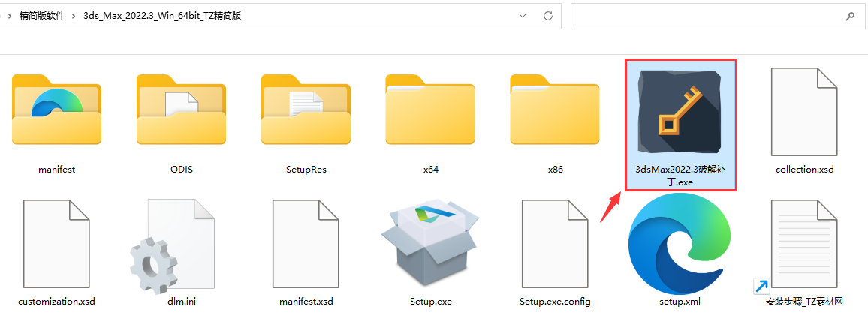
Task: Click the x86 name label
Action: [555, 170]
